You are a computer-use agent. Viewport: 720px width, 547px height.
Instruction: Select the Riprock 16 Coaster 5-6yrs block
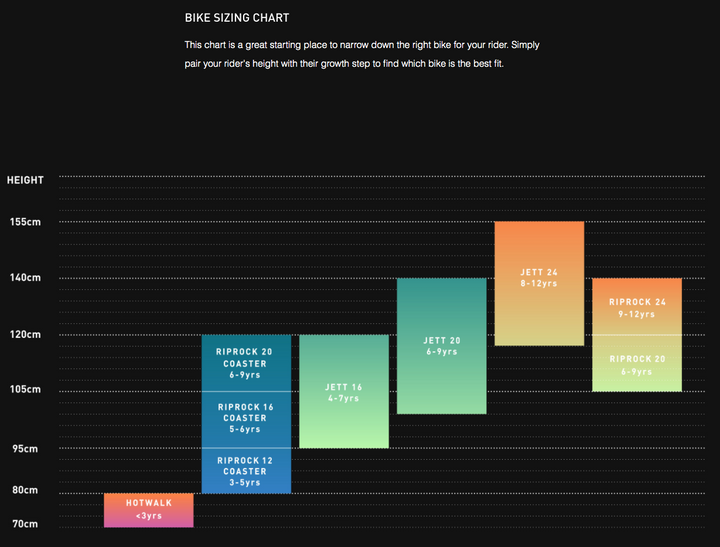(x=246, y=420)
